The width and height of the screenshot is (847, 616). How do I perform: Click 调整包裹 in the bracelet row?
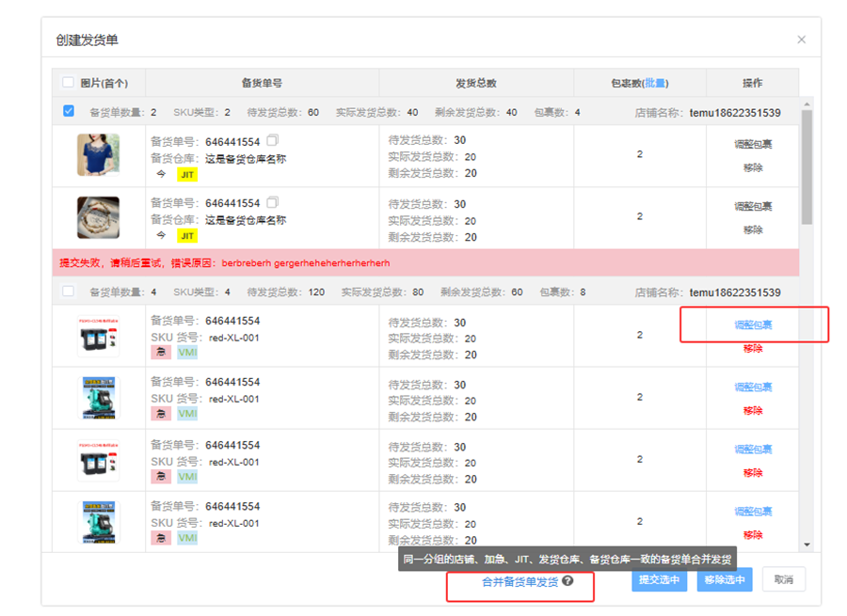coord(753,206)
